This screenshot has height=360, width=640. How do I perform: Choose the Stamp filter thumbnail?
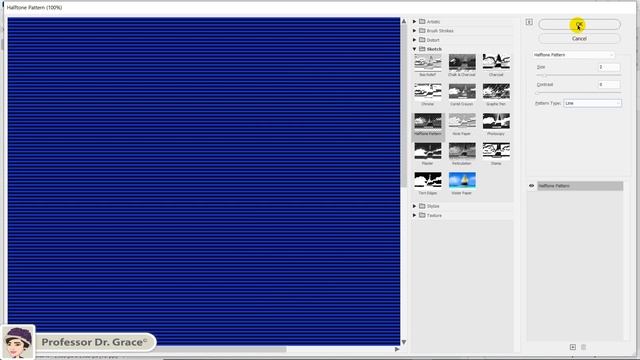[496, 151]
